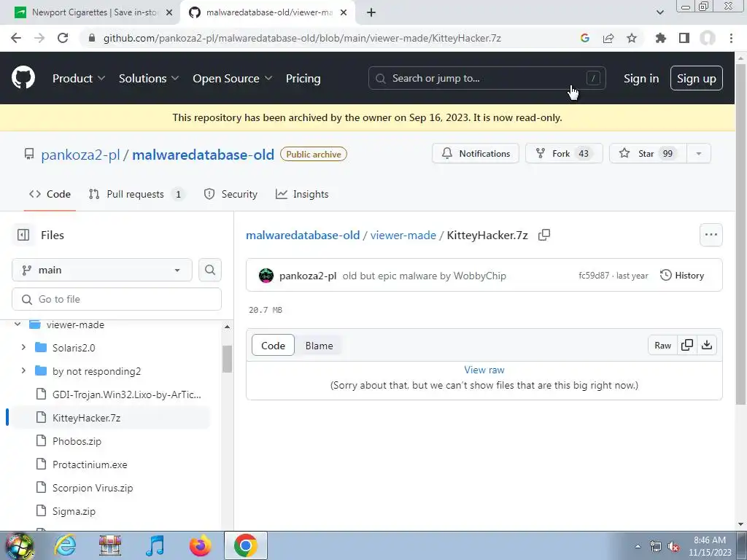Close the Newport Cigarettes tab
This screenshot has height=560, width=747.
[x=169, y=12]
